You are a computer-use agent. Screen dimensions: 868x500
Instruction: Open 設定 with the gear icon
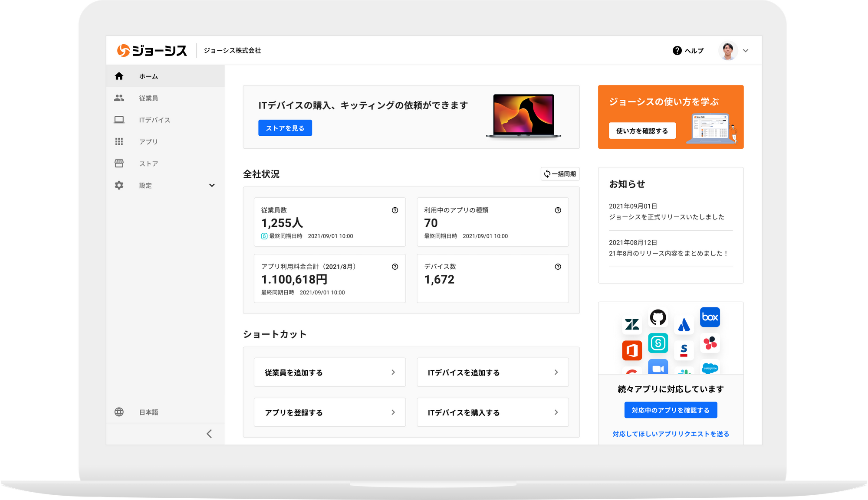[119, 185]
